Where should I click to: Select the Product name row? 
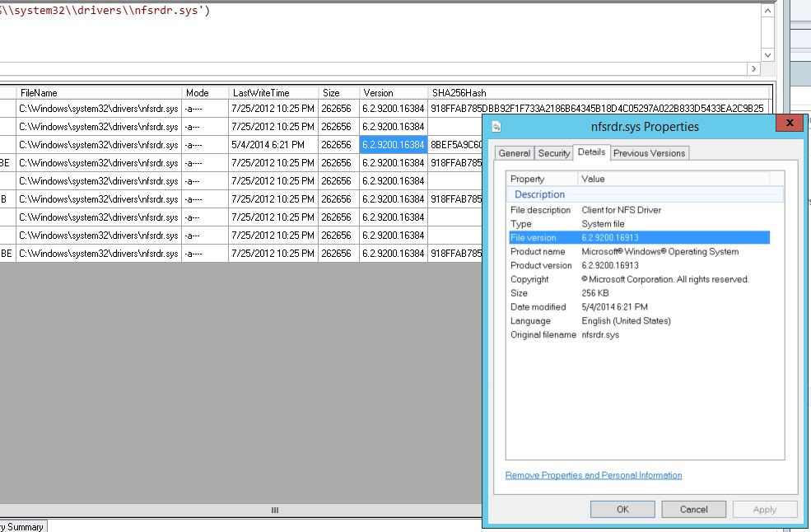[x=640, y=251]
